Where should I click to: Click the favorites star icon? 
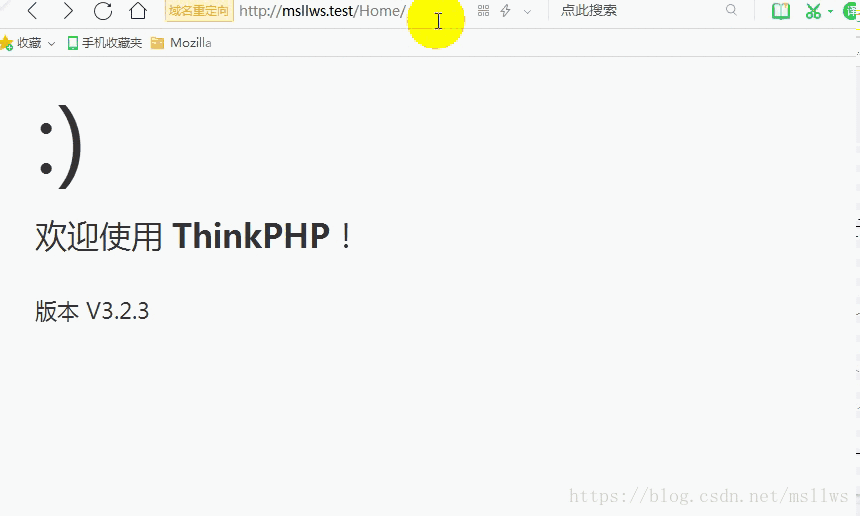6,43
